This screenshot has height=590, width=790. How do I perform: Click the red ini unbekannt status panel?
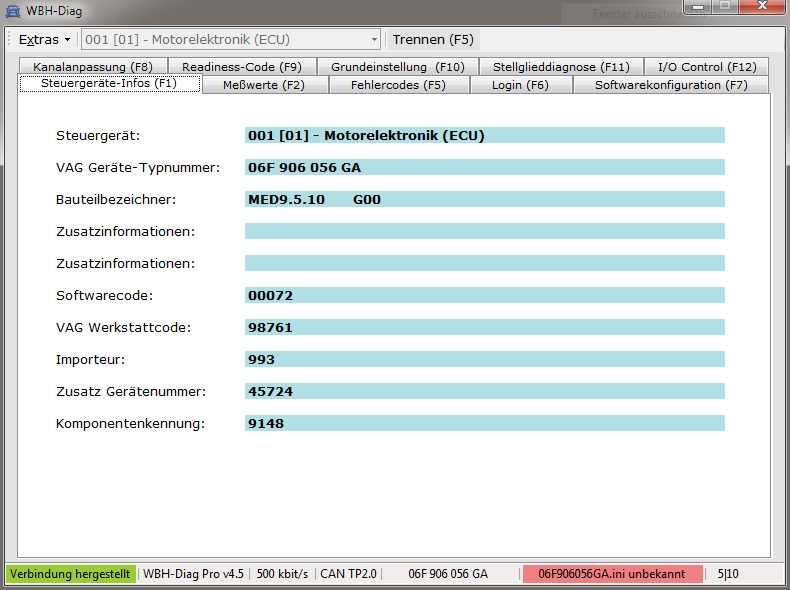(x=611, y=574)
